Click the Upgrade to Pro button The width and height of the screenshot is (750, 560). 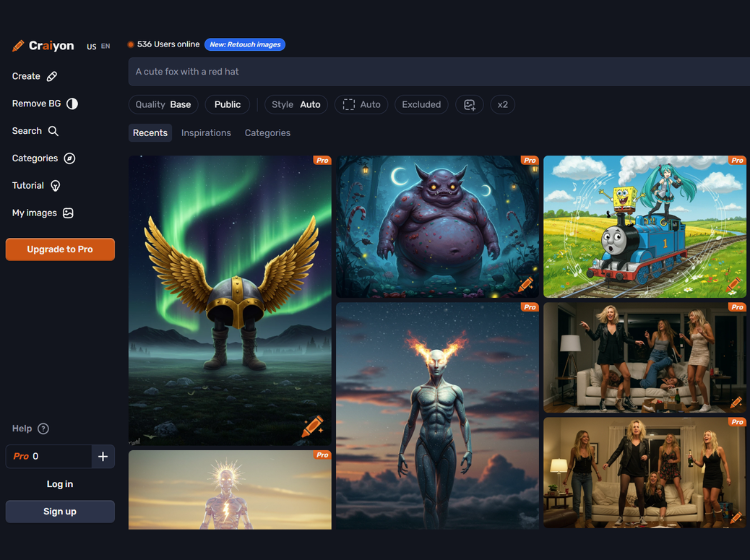60,249
